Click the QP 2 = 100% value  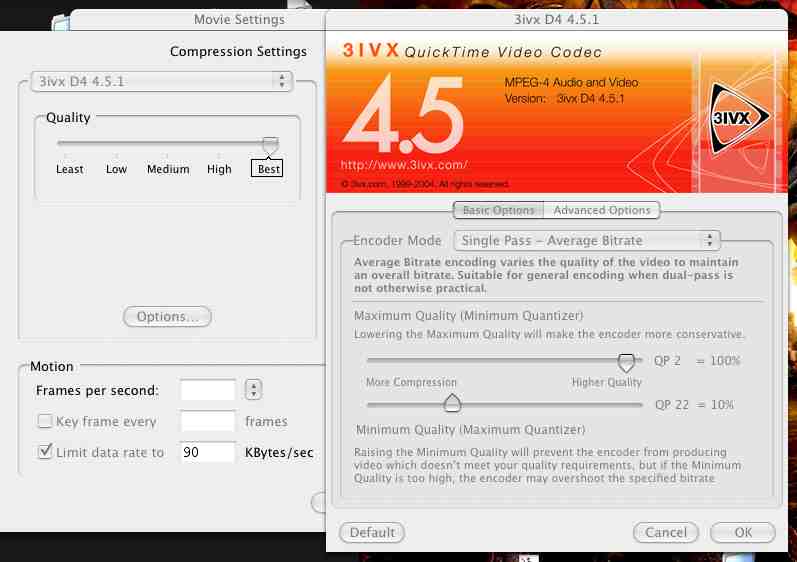[x=697, y=361]
